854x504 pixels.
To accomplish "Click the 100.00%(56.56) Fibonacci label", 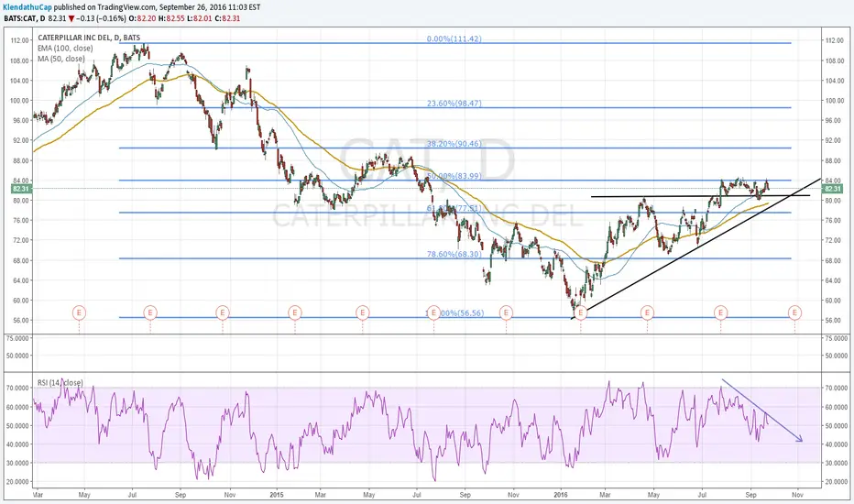I will point(454,313).
